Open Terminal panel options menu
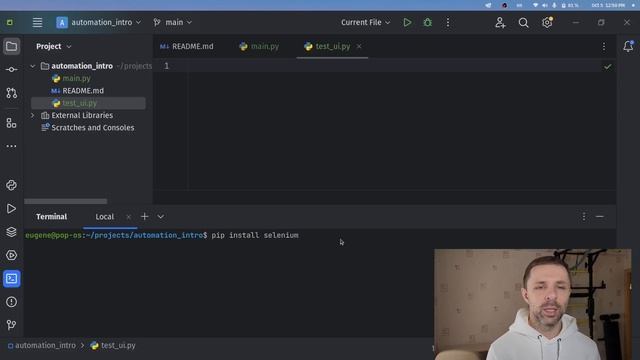The width and height of the screenshot is (640, 360). [x=584, y=217]
